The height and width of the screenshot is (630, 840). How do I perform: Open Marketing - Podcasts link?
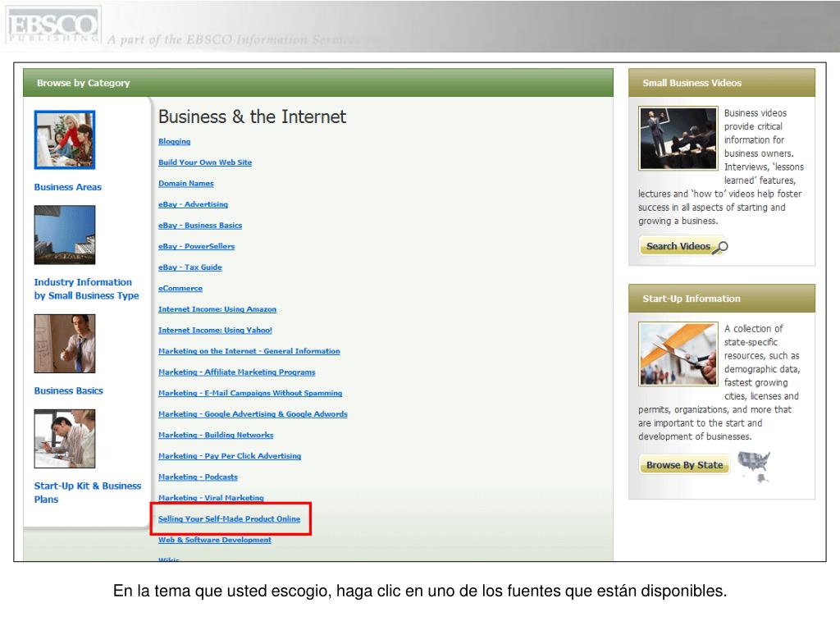[x=198, y=477]
